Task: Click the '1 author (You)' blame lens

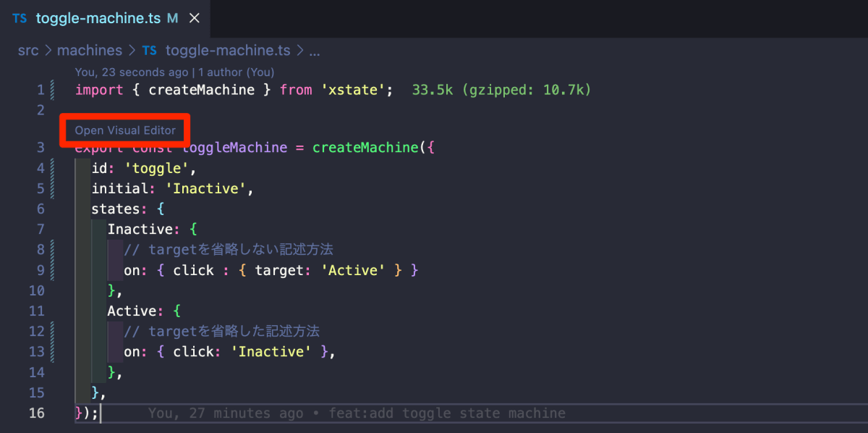Action: click(x=236, y=72)
